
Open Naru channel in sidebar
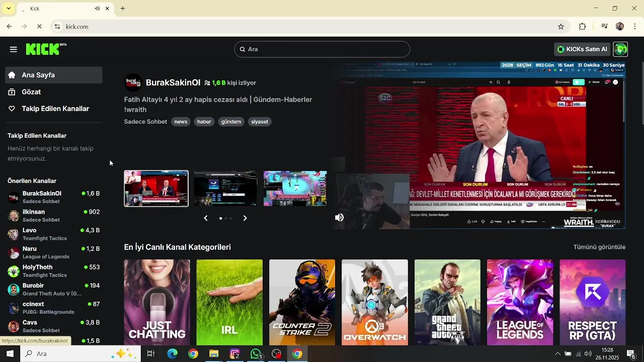point(53,252)
